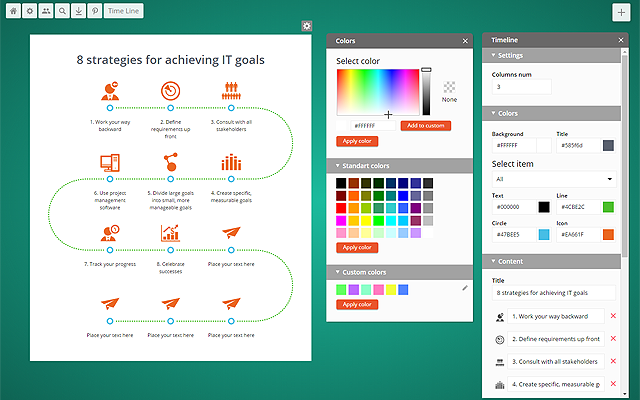Screen dimensions: 640x400
Task: Click the Background white color swatch
Action: (544, 146)
